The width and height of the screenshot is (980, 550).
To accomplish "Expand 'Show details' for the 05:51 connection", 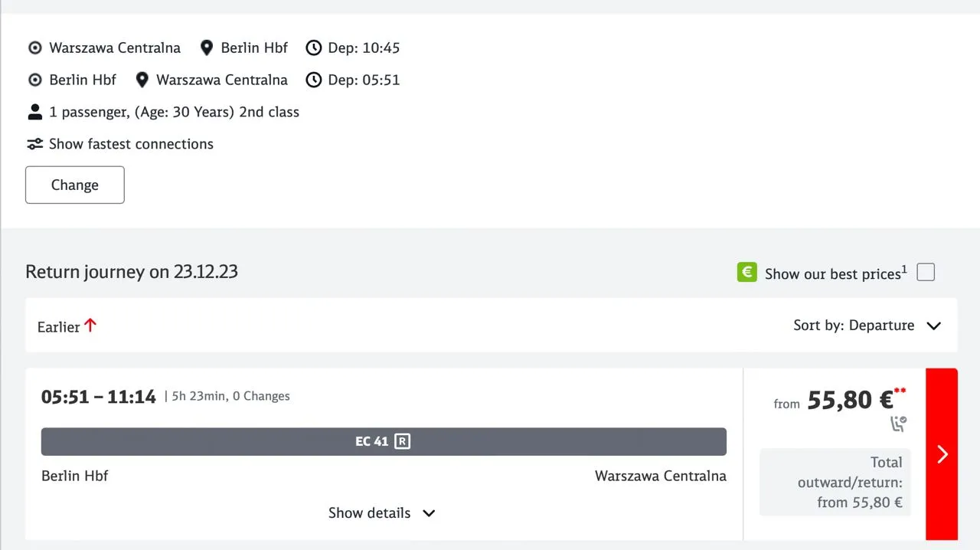I will click(x=370, y=513).
